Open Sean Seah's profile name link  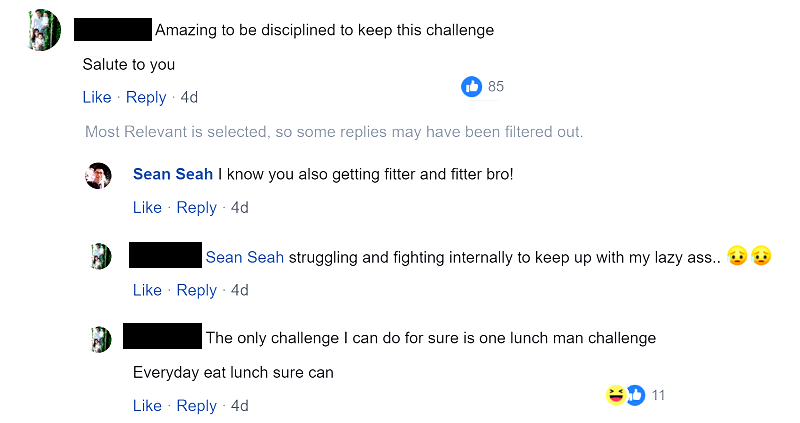pos(172,174)
